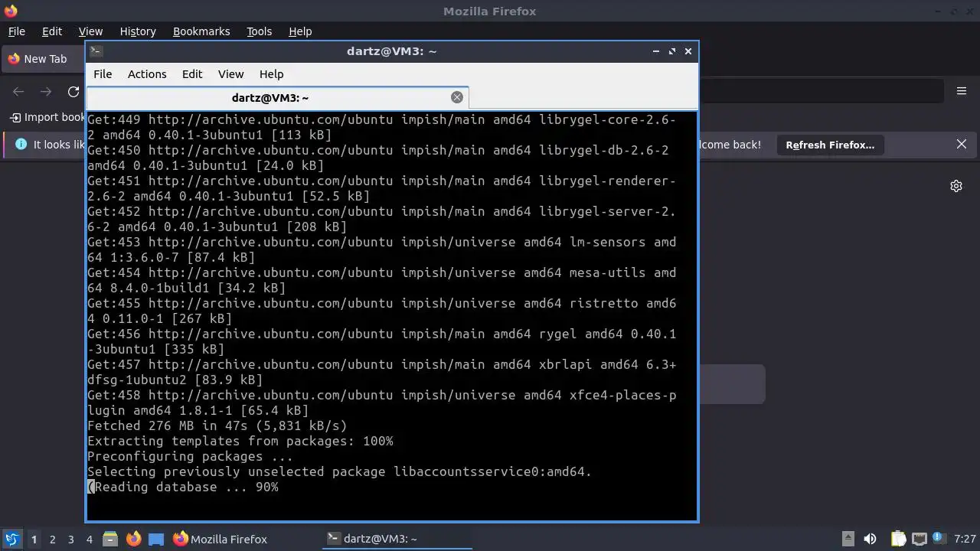980x551 pixels.
Task: Click 'Fetched 276 MB in 47s' line
Action: coord(217,425)
